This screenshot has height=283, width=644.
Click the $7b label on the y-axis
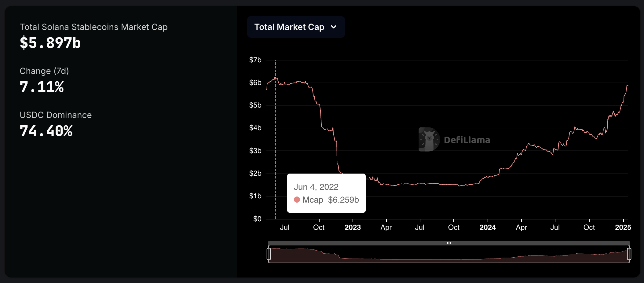(256, 60)
